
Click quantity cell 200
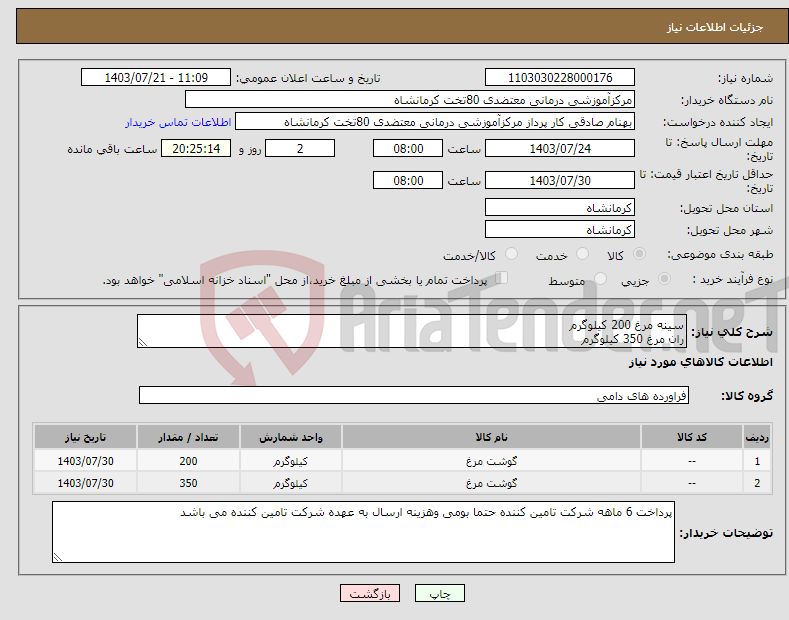tap(188, 461)
